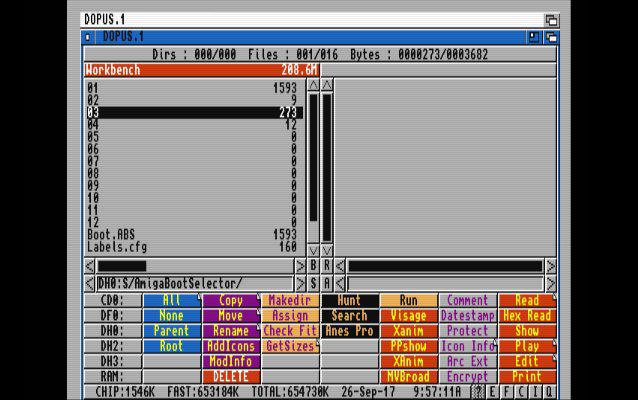Click the Protect button
Screen dimensions: 638x400
pyautogui.click(x=468, y=331)
